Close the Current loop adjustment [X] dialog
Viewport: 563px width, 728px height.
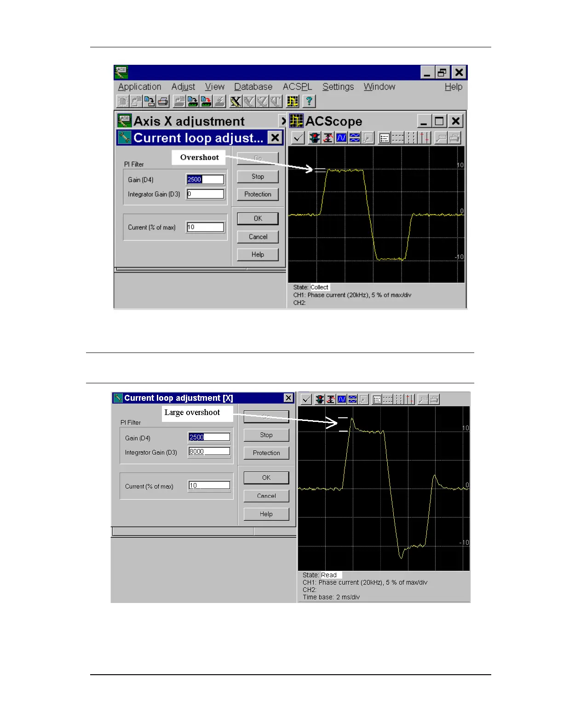pyautogui.click(x=288, y=398)
